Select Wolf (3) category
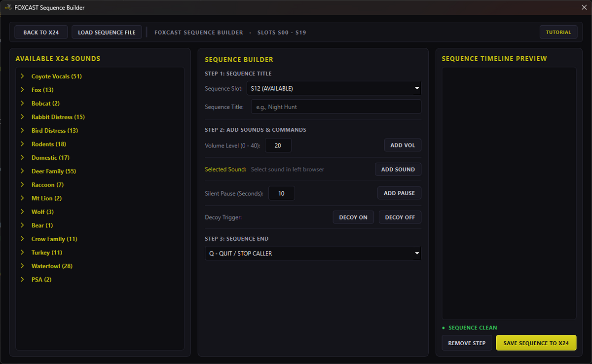Image resolution: width=592 pixels, height=364 pixels. point(42,212)
